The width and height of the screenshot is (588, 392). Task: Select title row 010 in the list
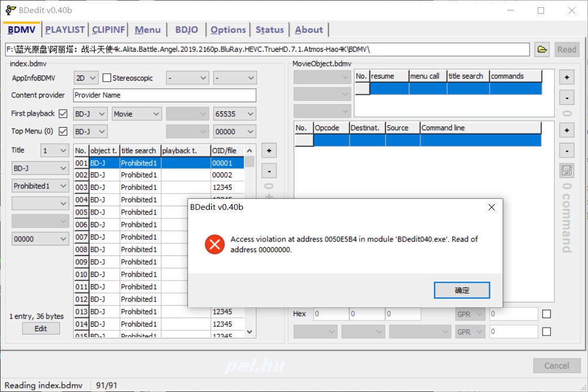tap(130, 274)
